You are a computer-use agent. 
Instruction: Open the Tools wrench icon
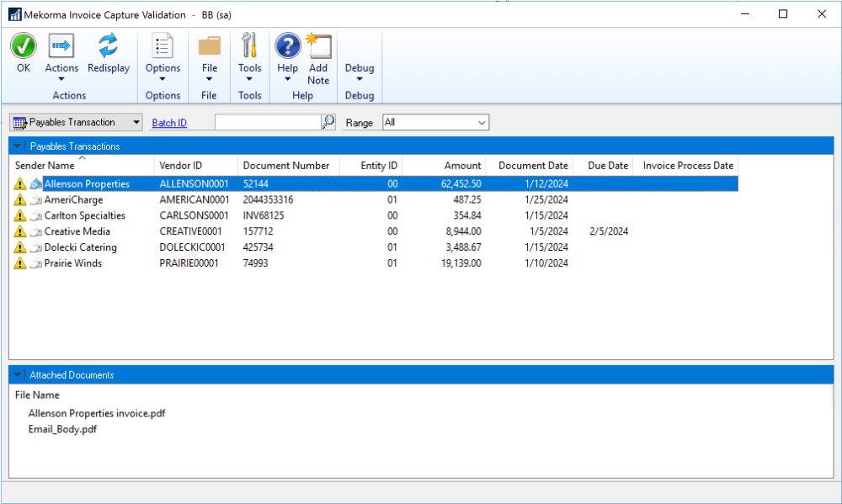(249, 46)
